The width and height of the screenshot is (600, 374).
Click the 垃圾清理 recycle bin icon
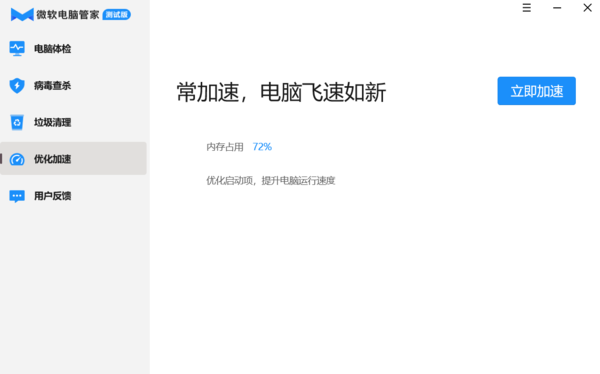click(x=17, y=122)
